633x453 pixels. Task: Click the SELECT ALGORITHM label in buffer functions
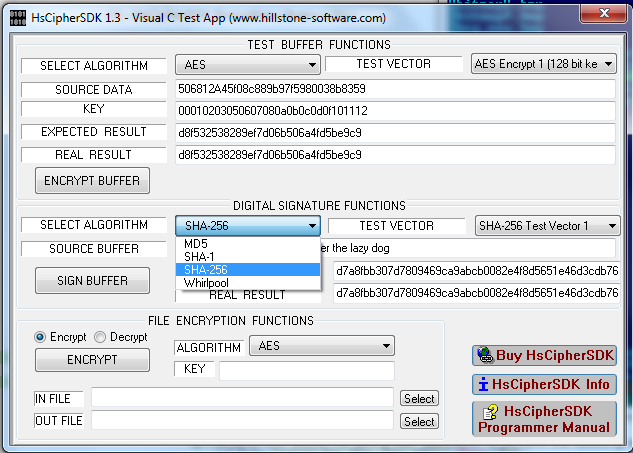pyautogui.click(x=94, y=66)
